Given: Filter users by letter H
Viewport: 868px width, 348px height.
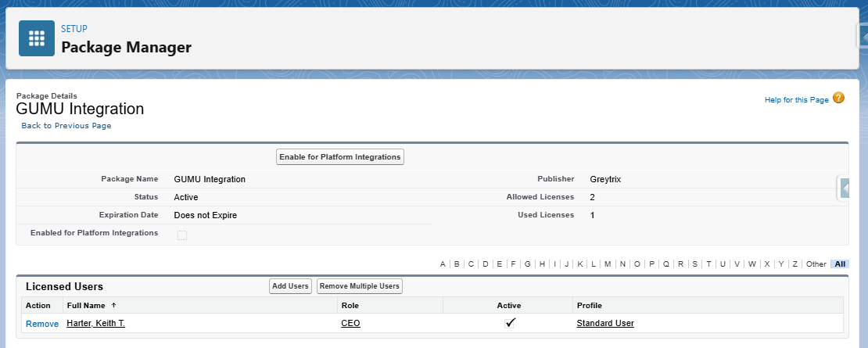Looking at the screenshot, I should click(x=543, y=264).
